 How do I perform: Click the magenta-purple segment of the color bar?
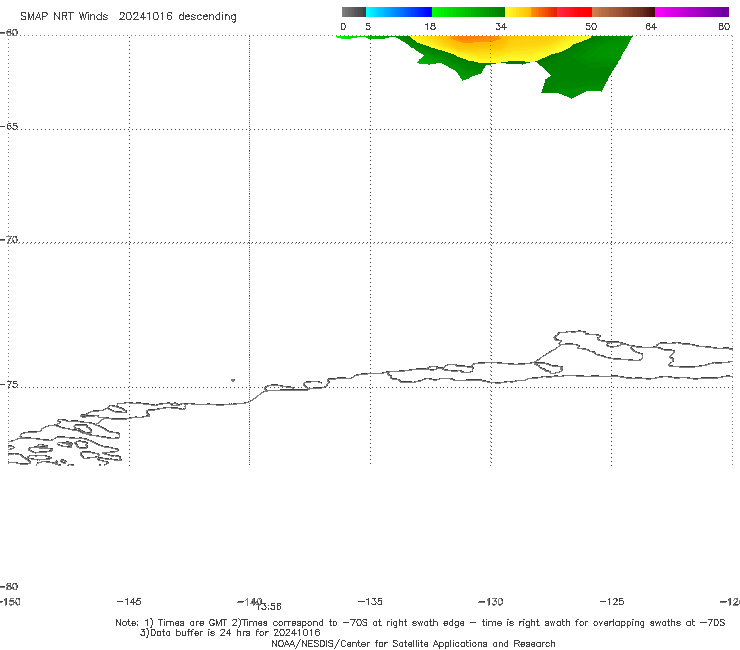coord(692,12)
